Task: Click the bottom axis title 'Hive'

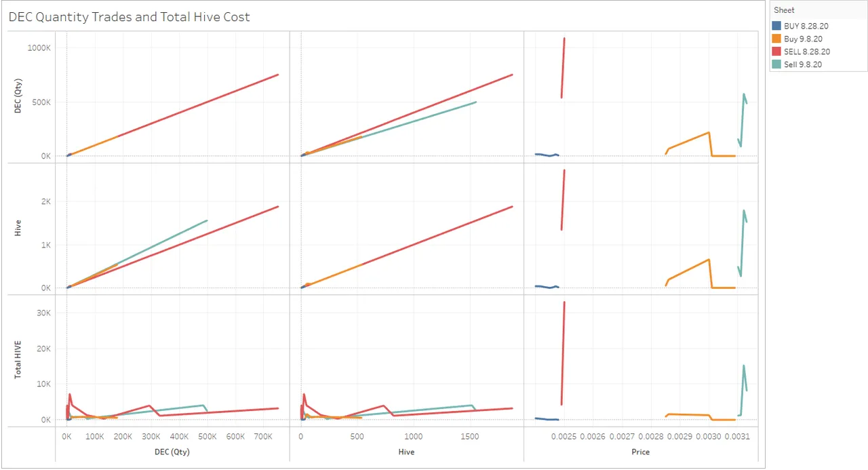Action: click(x=406, y=452)
